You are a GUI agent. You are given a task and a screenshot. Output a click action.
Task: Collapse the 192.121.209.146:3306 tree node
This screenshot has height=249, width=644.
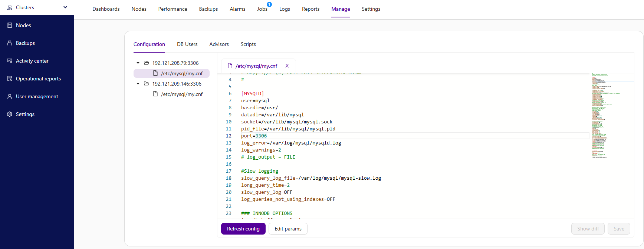[x=138, y=84]
